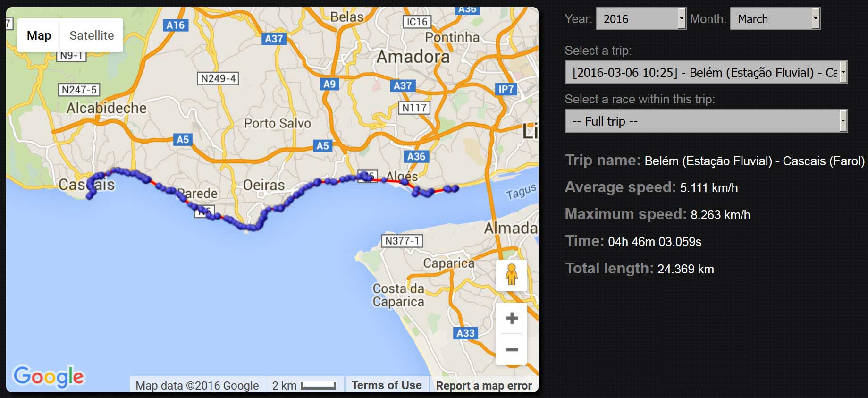
Task: Click the Tagus river label
Action: [x=521, y=191]
